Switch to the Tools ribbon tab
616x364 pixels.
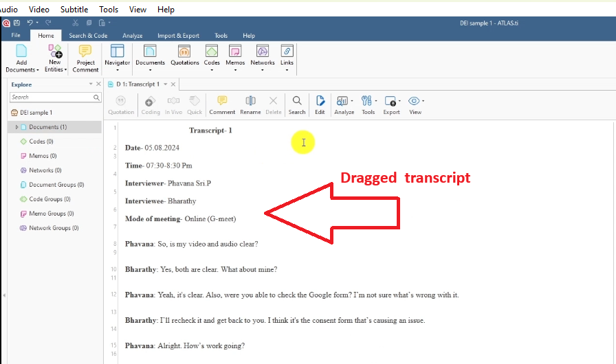click(221, 35)
